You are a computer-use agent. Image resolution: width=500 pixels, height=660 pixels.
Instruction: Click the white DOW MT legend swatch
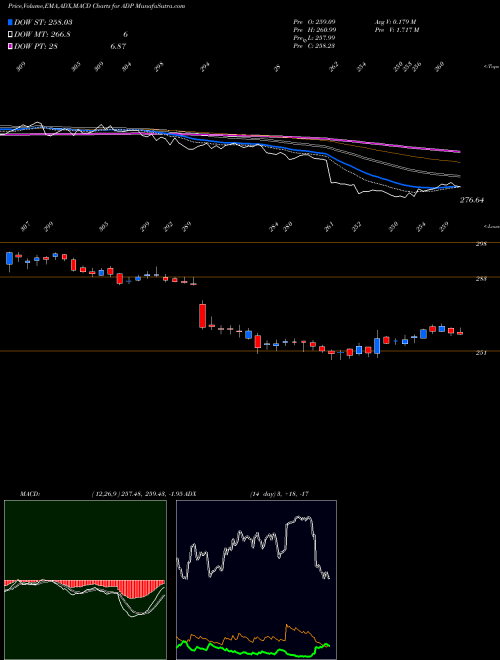click(x=10, y=35)
